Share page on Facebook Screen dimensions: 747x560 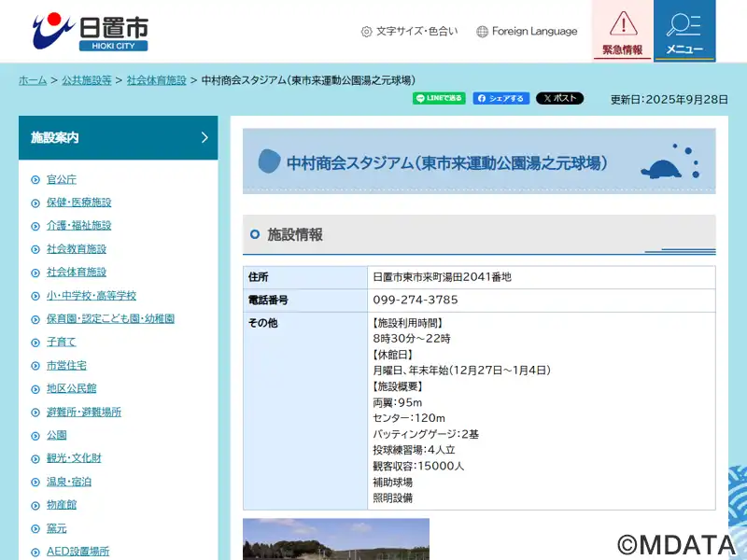(500, 99)
